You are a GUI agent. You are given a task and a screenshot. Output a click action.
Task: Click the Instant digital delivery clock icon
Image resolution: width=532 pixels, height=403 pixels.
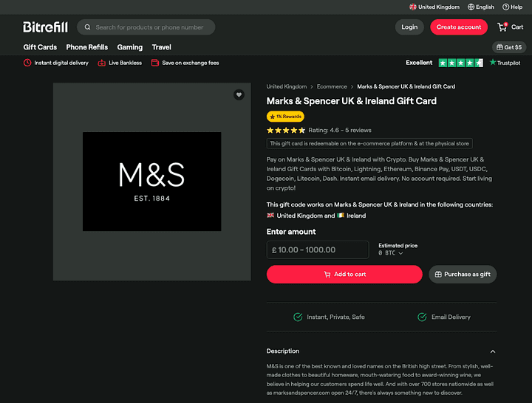click(27, 63)
